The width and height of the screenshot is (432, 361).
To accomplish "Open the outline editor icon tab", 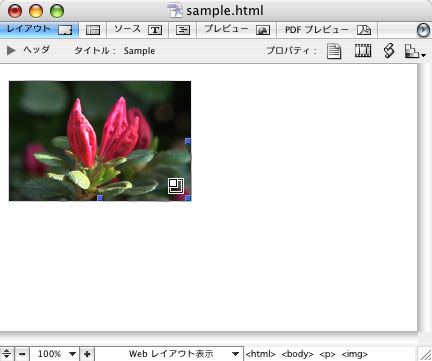I will click(x=183, y=30).
